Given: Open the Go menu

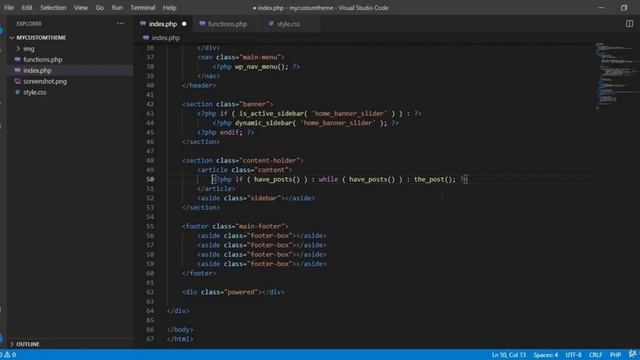Looking at the screenshot, I should click(x=99, y=8).
